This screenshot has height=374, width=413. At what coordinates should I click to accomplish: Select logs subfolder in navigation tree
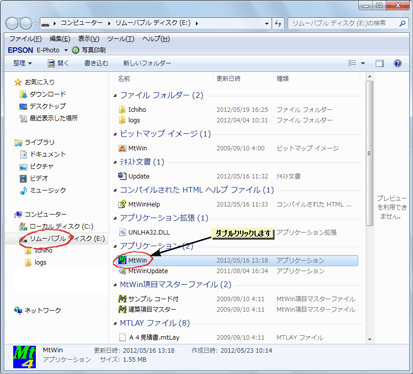pyautogui.click(x=36, y=263)
